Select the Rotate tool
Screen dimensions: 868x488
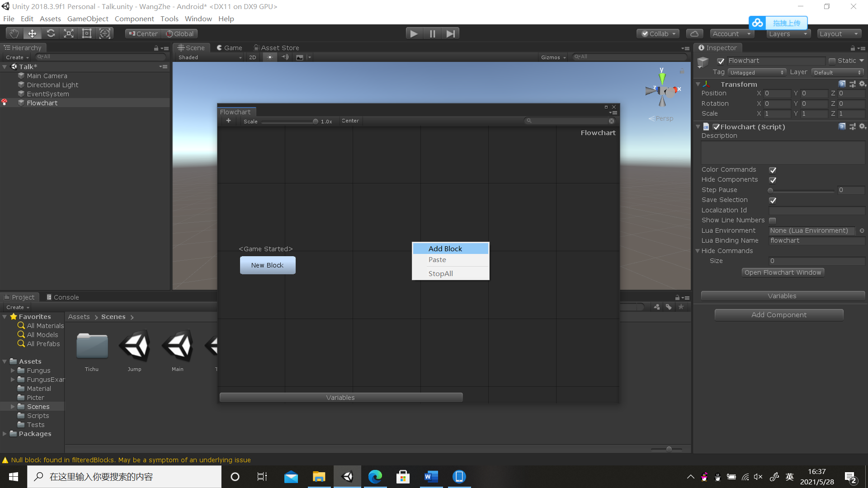51,33
